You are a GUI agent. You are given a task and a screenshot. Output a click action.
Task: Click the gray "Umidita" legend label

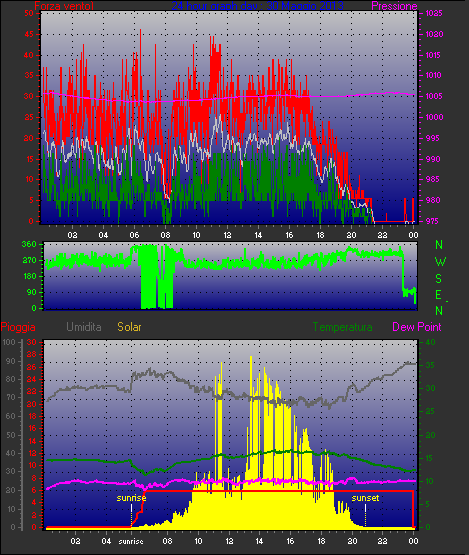point(84,327)
